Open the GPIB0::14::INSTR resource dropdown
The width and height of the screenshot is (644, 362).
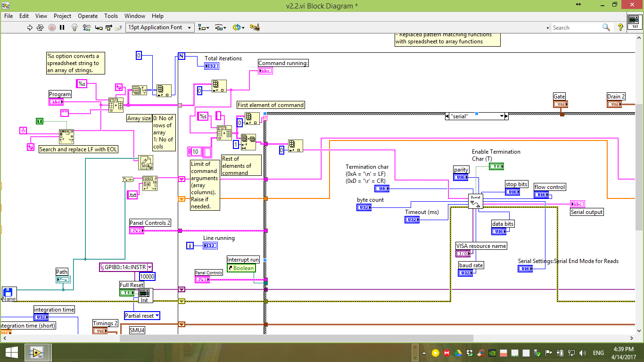(149, 267)
